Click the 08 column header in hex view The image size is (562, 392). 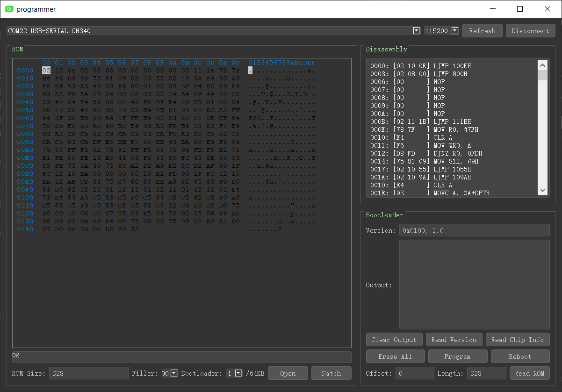pos(147,63)
